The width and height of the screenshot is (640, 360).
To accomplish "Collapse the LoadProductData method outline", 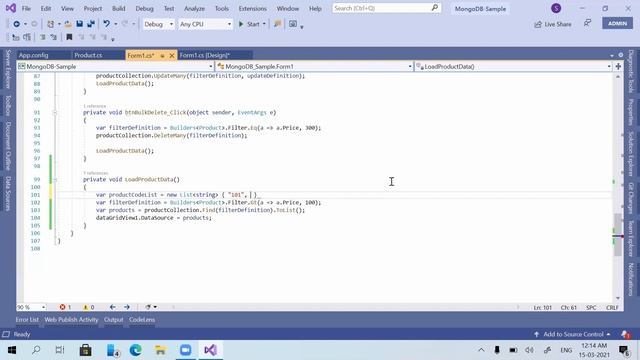I will coord(55,180).
